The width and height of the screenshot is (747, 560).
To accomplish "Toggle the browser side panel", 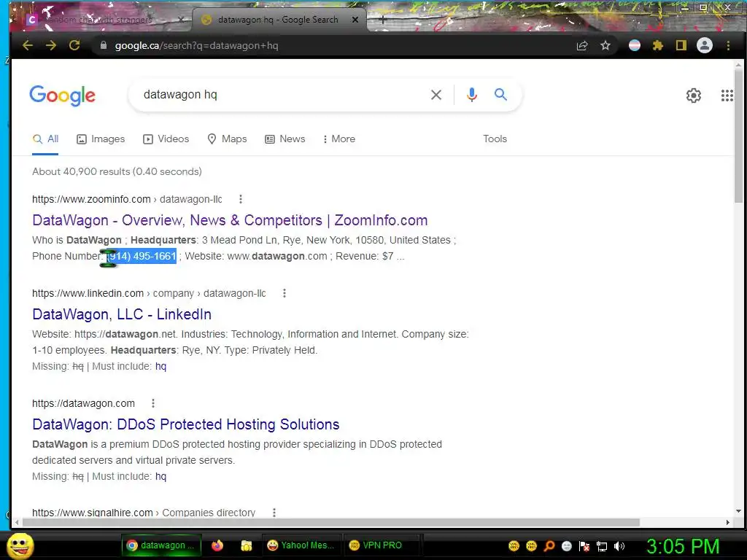I will click(681, 45).
